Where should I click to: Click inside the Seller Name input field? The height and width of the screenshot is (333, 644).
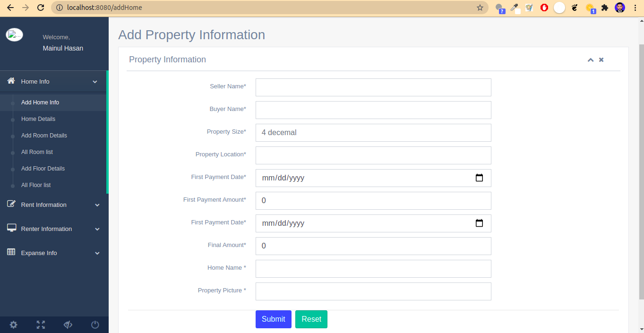(x=373, y=87)
